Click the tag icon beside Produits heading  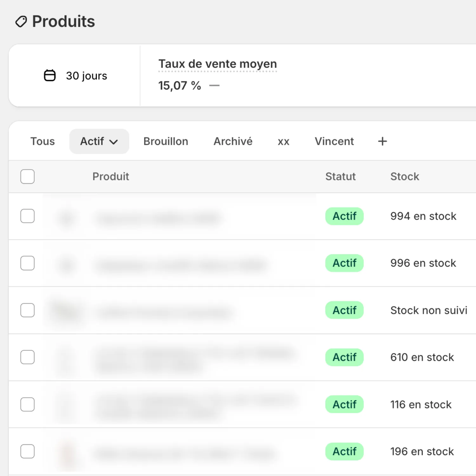point(21,21)
